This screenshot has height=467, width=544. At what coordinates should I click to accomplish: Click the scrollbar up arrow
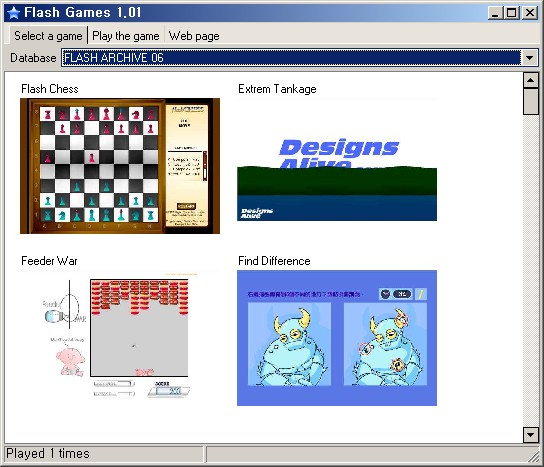530,80
